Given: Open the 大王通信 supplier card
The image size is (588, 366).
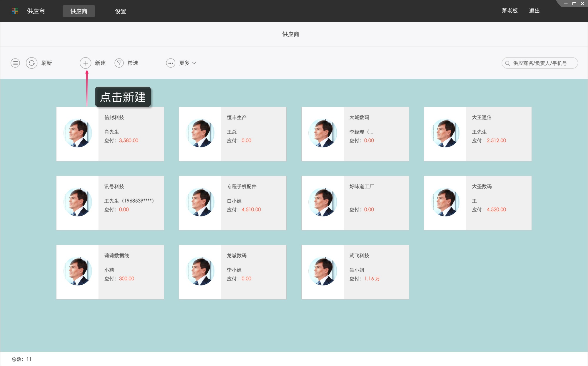Looking at the screenshot, I should click(x=477, y=134).
